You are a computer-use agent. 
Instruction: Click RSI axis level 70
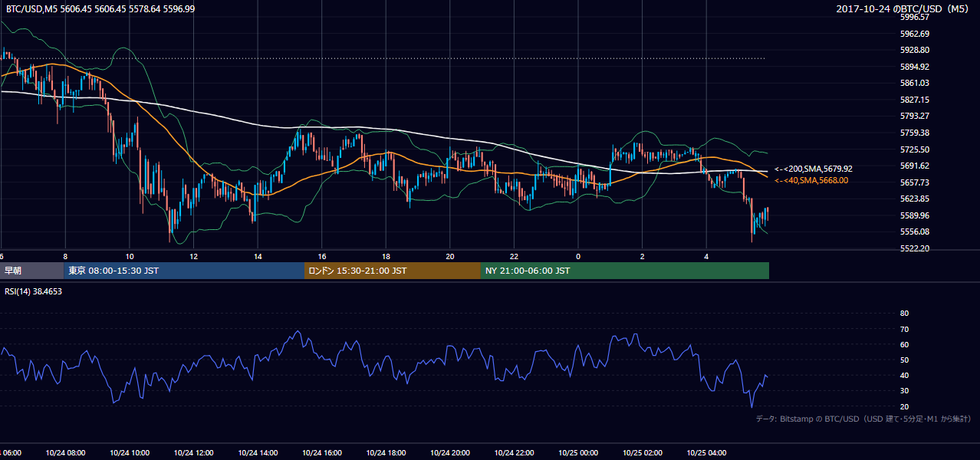tap(904, 329)
